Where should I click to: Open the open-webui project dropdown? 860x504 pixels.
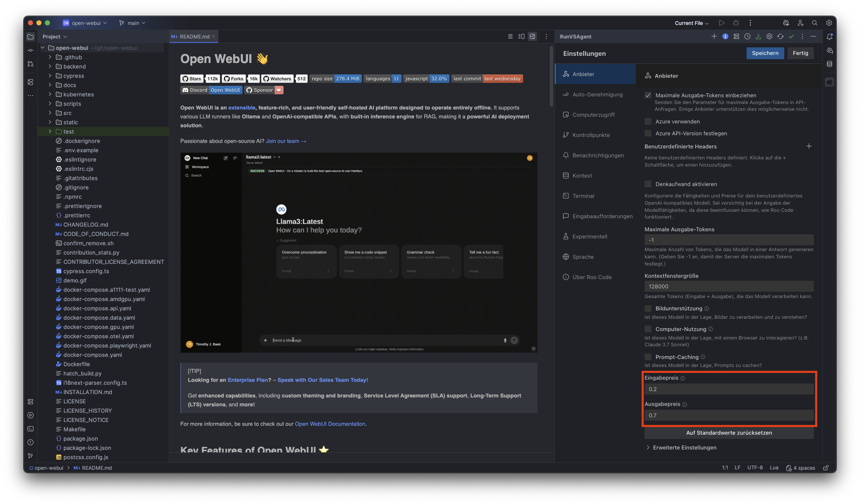(85, 23)
